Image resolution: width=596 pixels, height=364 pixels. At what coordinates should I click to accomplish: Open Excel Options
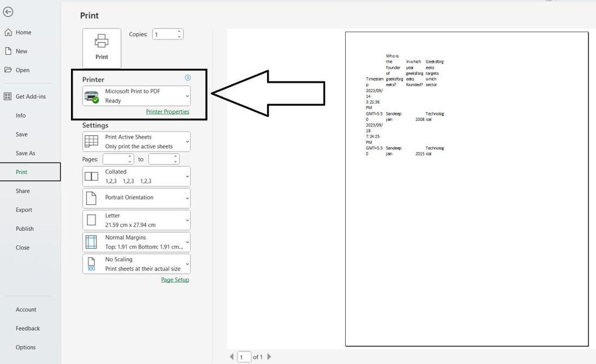pos(26,347)
